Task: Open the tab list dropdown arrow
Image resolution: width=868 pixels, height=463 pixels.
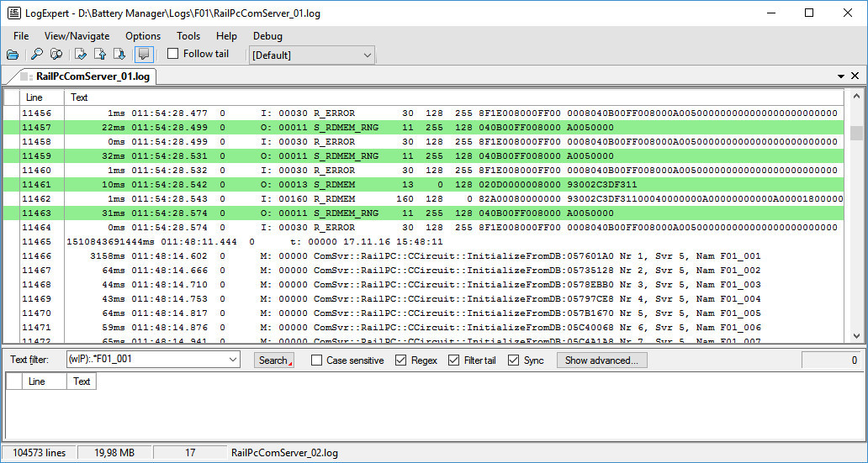Action: pos(841,76)
